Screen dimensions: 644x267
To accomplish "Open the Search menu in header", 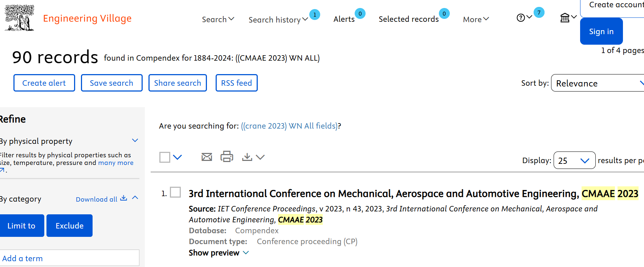I will click(x=218, y=19).
